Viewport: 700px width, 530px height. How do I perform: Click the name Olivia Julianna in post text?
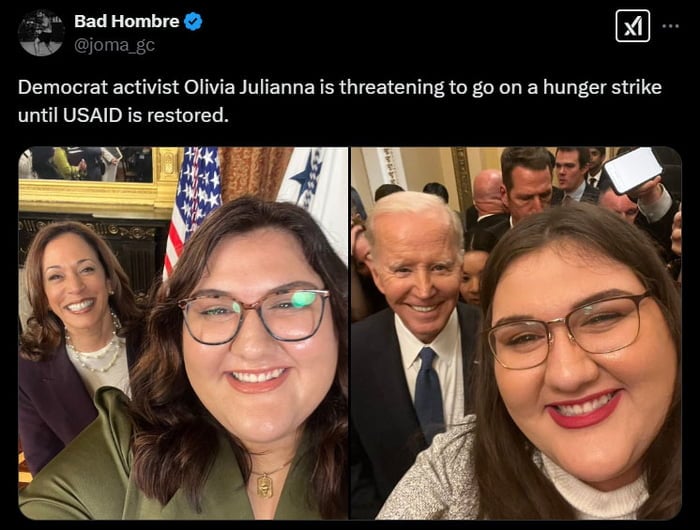[250, 87]
